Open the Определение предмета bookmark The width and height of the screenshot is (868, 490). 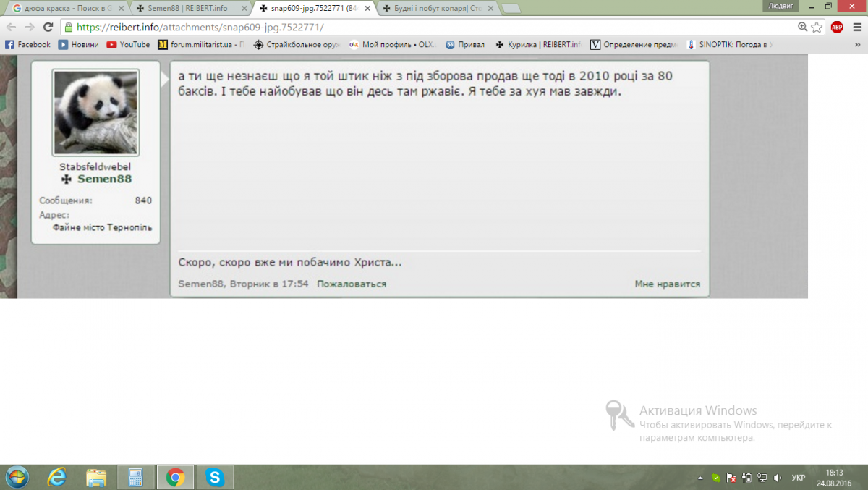tap(634, 44)
